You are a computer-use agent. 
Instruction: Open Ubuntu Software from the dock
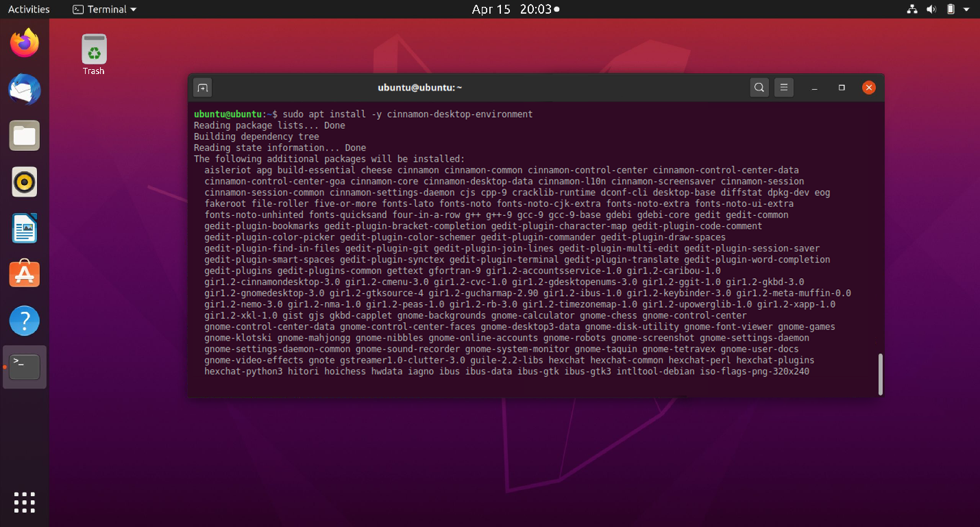pos(25,274)
